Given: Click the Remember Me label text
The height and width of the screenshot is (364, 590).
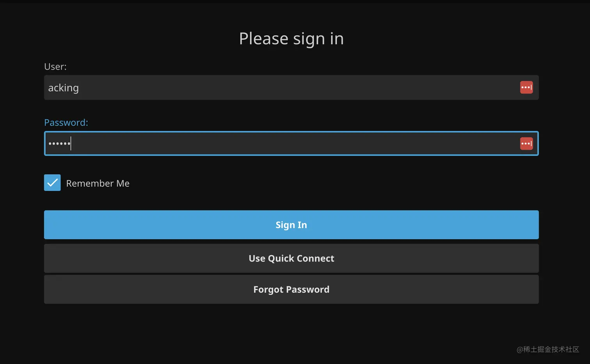Looking at the screenshot, I should [98, 183].
